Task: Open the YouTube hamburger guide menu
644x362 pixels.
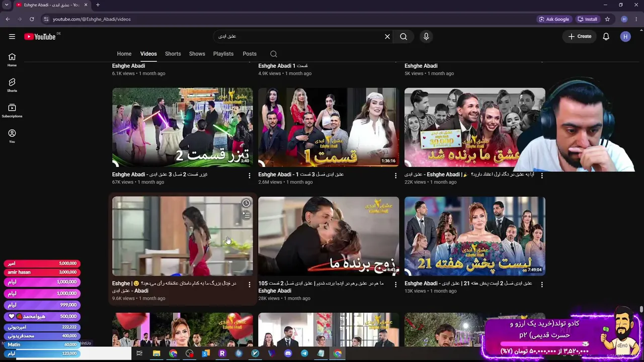Action: (x=12, y=36)
